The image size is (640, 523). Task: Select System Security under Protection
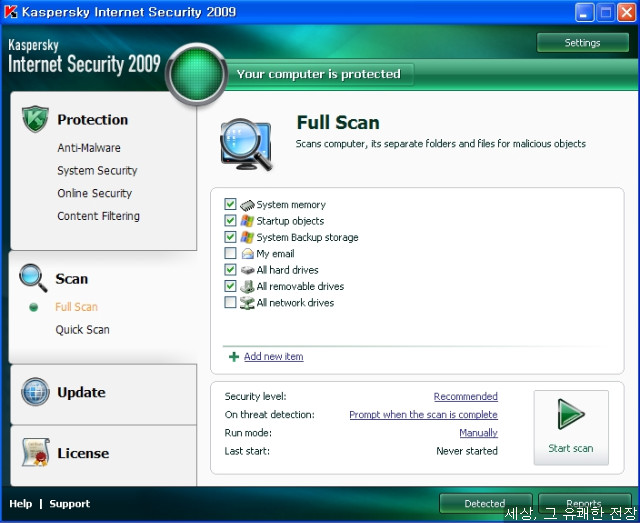[97, 171]
